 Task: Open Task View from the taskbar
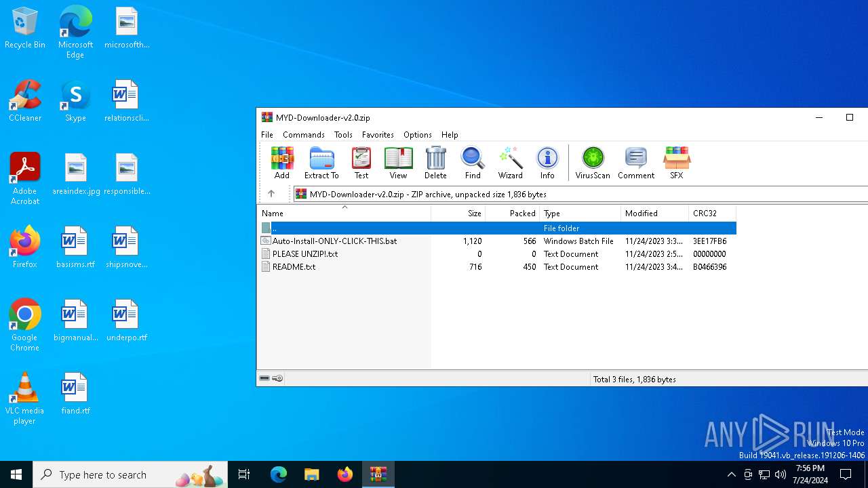[x=244, y=474]
